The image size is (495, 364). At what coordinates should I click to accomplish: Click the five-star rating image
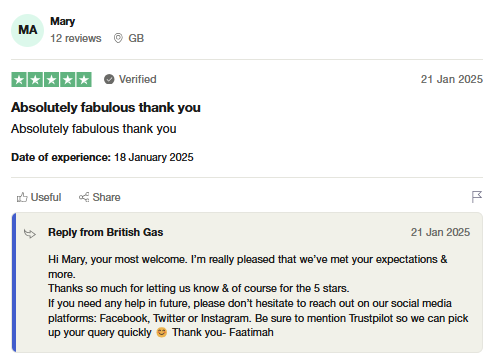[51, 80]
